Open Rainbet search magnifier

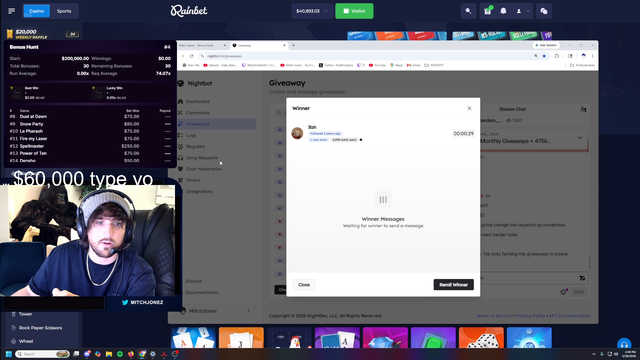[x=468, y=11]
